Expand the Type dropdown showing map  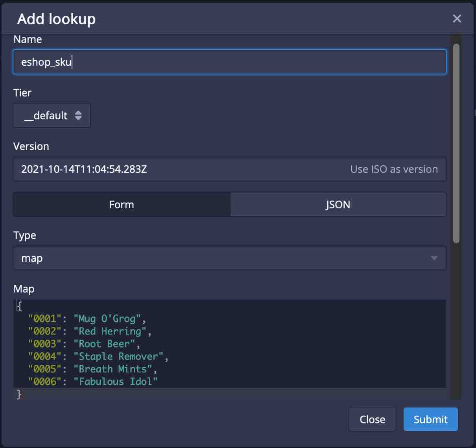click(x=230, y=258)
